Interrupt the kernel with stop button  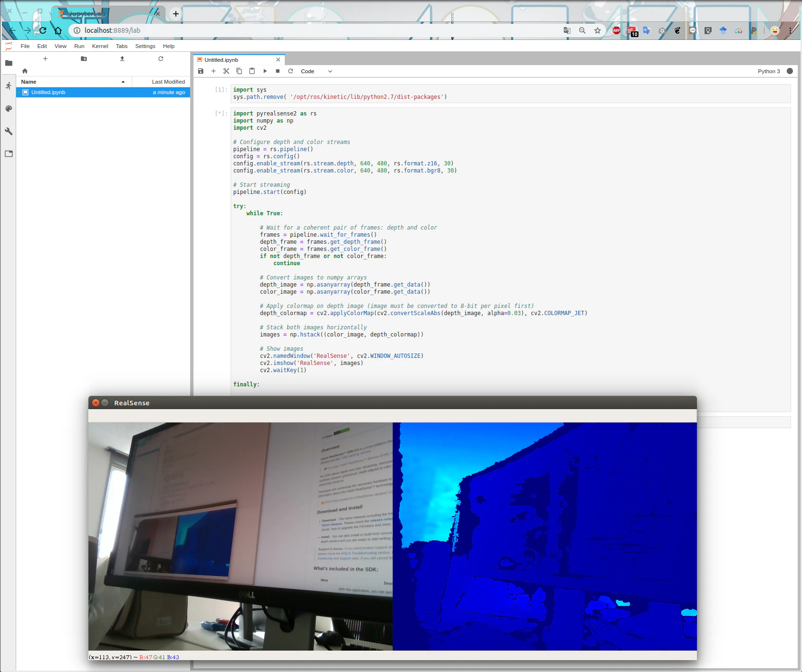(x=278, y=71)
